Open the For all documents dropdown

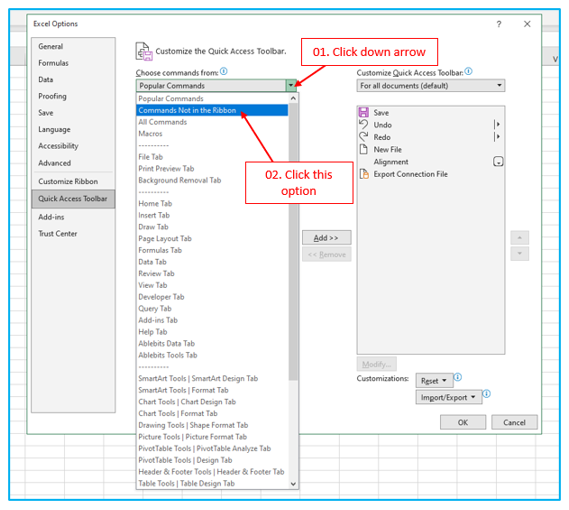click(431, 86)
